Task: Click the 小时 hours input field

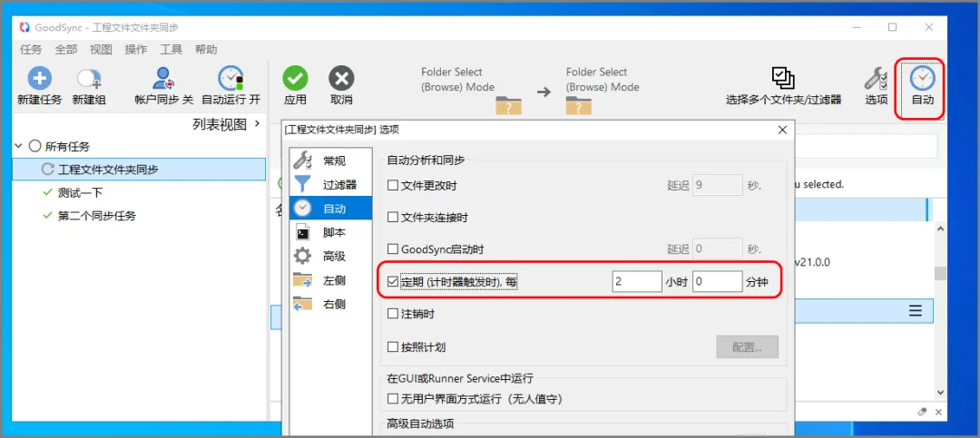Action: point(637,282)
